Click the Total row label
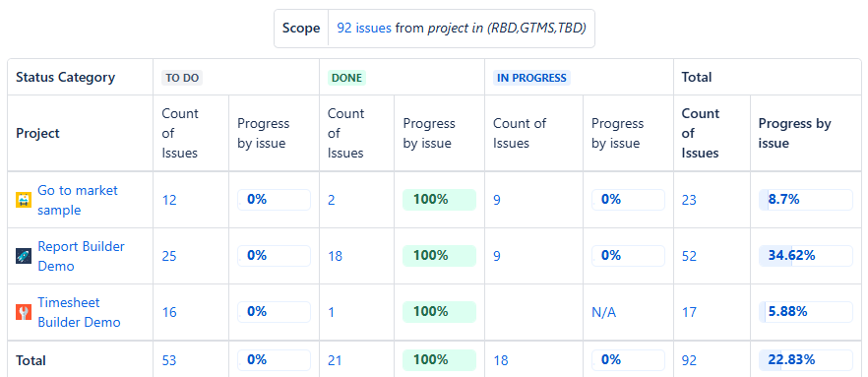This screenshot has width=868, height=377. 31,360
